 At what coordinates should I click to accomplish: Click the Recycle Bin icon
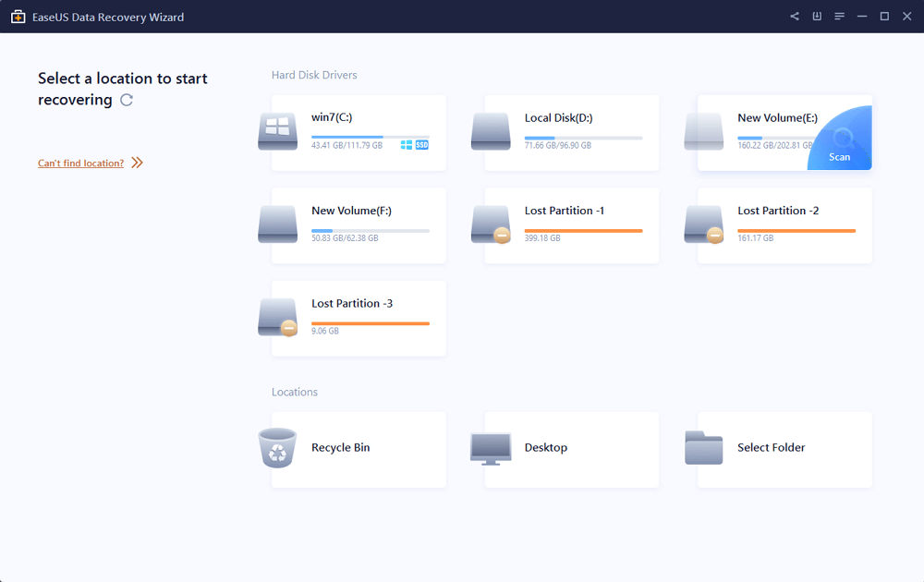pos(277,448)
